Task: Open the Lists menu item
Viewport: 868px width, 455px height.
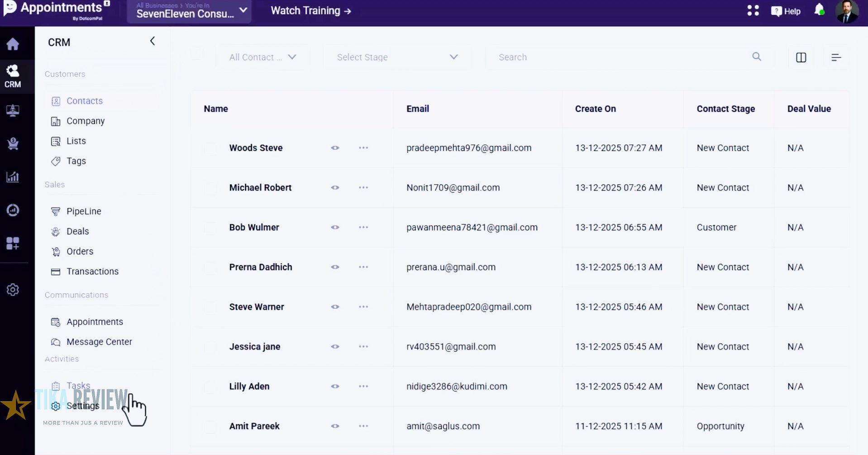Action: pos(76,141)
